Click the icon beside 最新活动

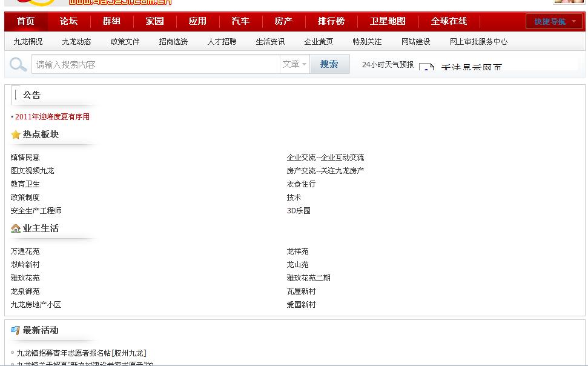click(15, 330)
